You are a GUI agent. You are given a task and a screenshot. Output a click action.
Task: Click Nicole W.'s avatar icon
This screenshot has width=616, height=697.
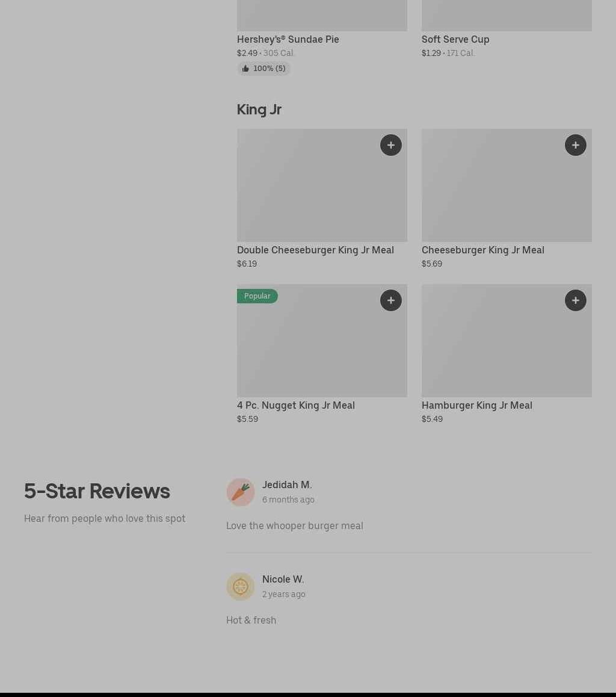click(x=241, y=586)
